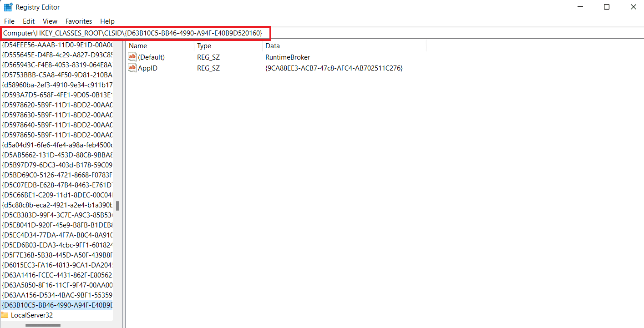Screen dimensions: 644x328
Task: Select key {D5978620-5B9F-11D1-8DD2-00AA0
Action: point(57,105)
